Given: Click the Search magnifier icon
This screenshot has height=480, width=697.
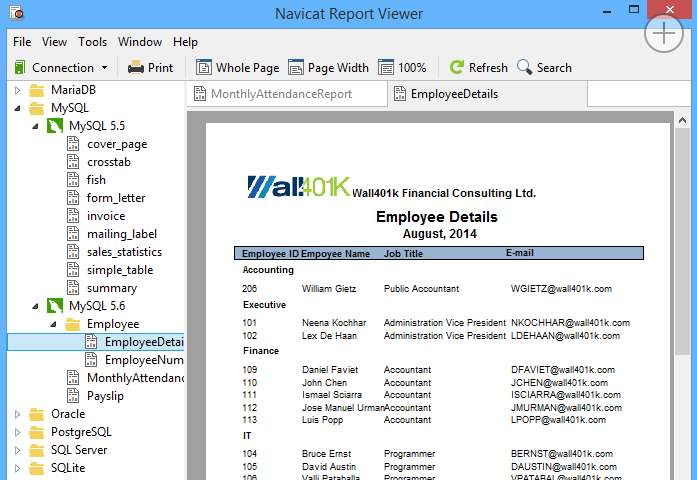Looking at the screenshot, I should (525, 67).
